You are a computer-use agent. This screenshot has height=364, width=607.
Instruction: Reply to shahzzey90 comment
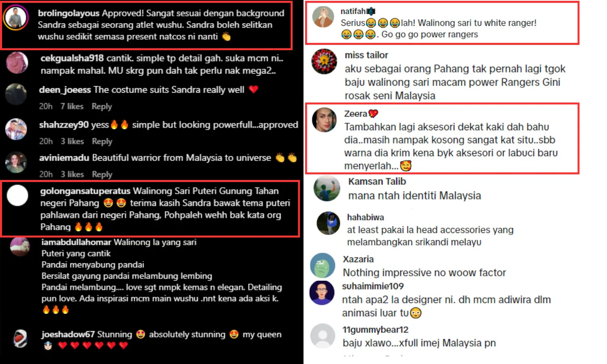click(102, 142)
